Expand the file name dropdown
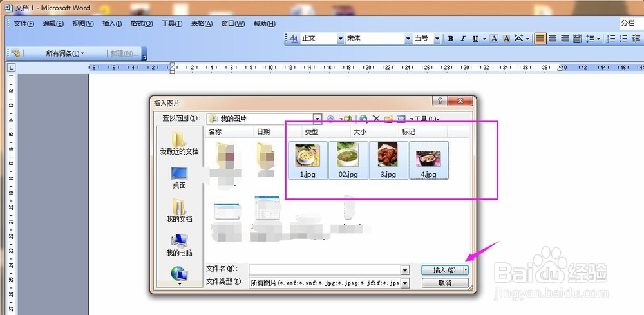 click(x=405, y=270)
